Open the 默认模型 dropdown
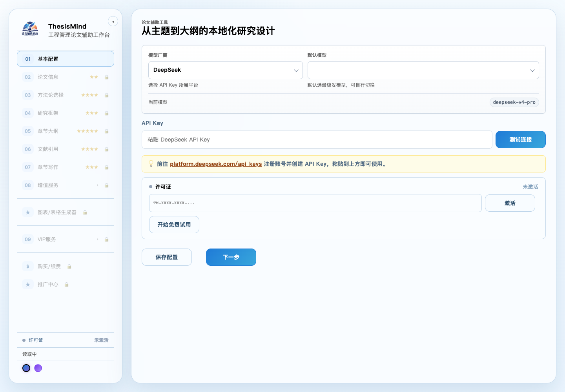 tap(423, 70)
